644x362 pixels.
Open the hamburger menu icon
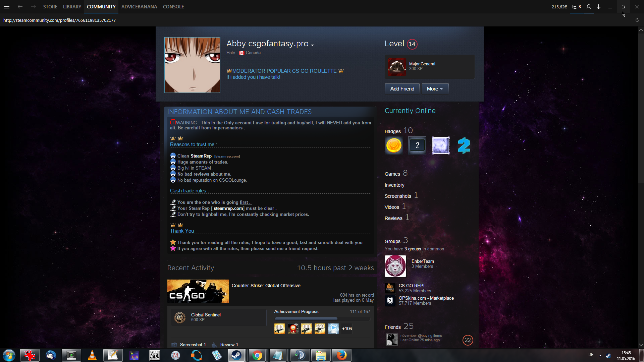pyautogui.click(x=6, y=7)
